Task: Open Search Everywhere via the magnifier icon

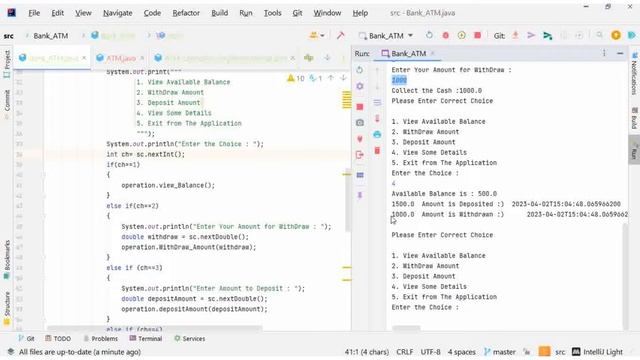Action: (599, 36)
